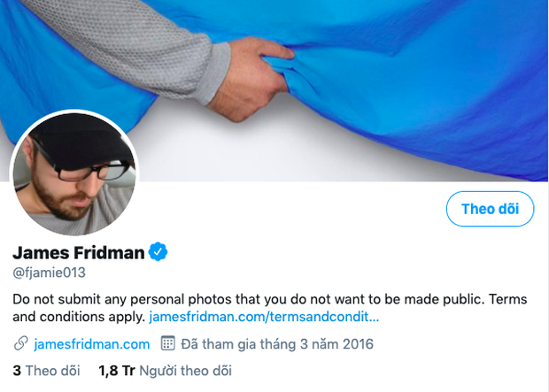Click the "Đã tham gia tháng 3 năm 2016" text

pyautogui.click(x=278, y=343)
